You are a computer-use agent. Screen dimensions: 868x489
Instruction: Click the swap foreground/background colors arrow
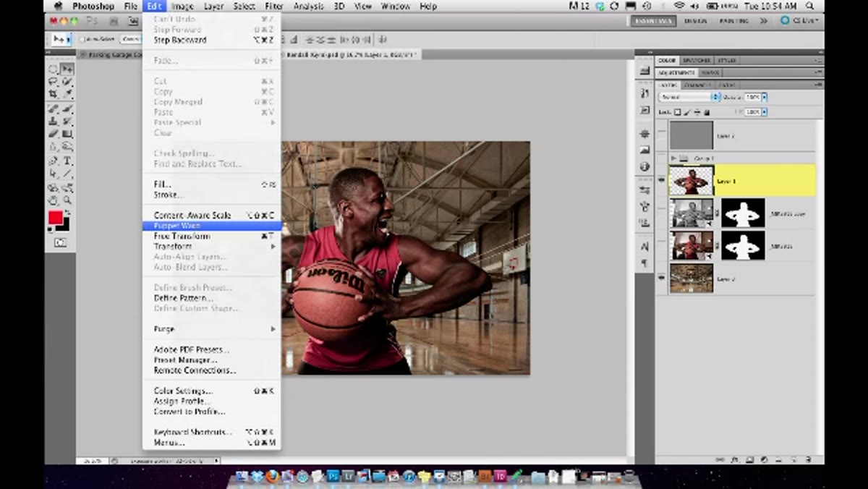(67, 213)
